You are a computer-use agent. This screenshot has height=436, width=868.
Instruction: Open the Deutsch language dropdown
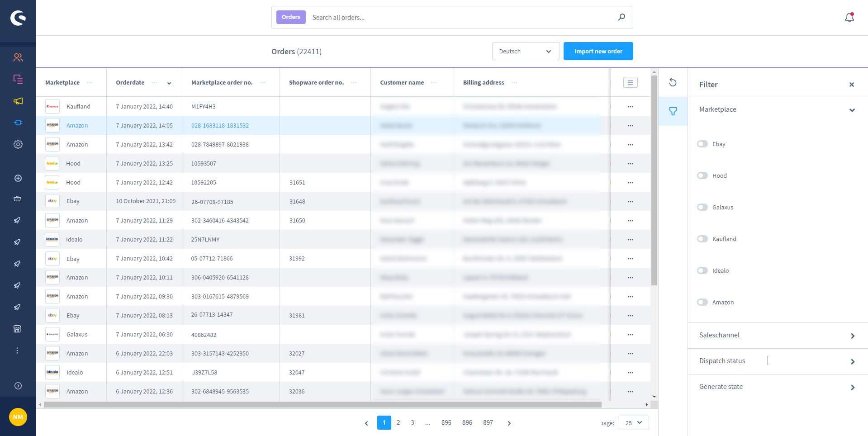[526, 51]
